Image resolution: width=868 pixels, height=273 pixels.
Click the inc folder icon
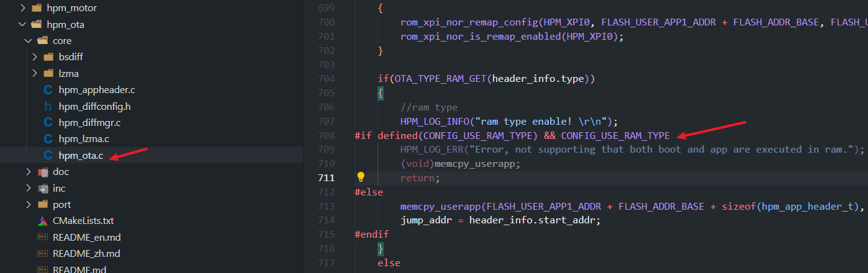[x=43, y=188]
